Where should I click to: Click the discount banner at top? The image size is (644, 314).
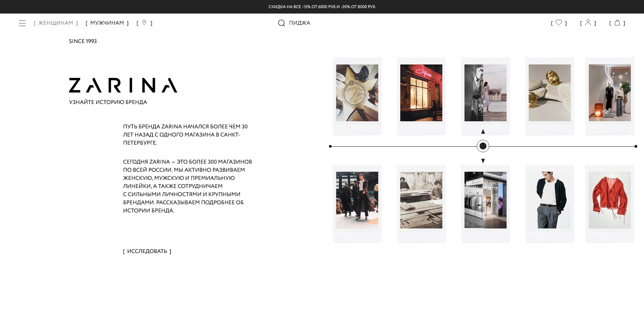click(322, 7)
